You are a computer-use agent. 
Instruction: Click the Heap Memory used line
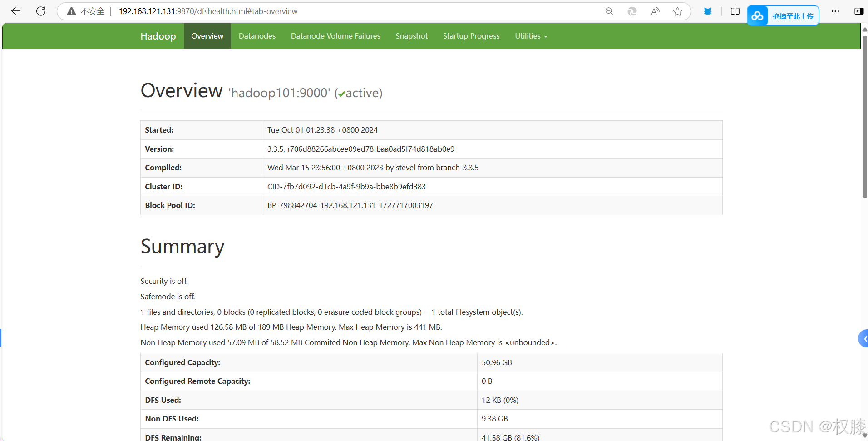coord(291,327)
